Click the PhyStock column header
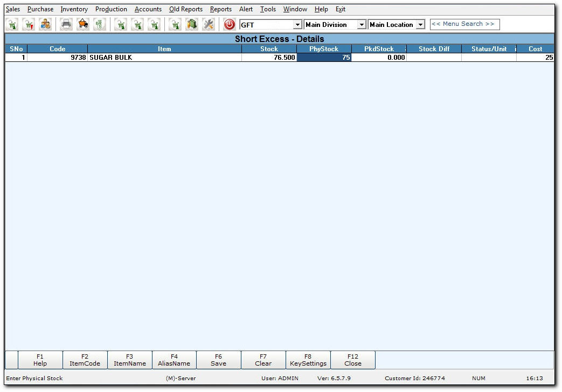The width and height of the screenshot is (562, 392). tap(324, 49)
